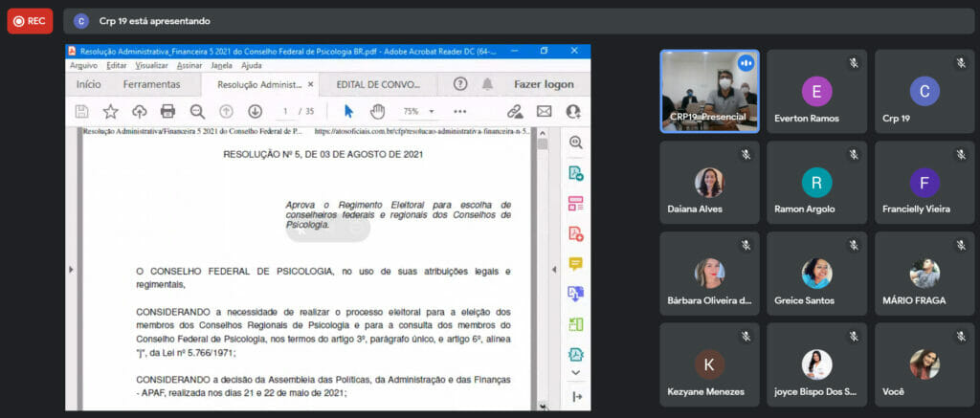
Task: Select the CRP19_Presencial video tile
Action: point(709,91)
